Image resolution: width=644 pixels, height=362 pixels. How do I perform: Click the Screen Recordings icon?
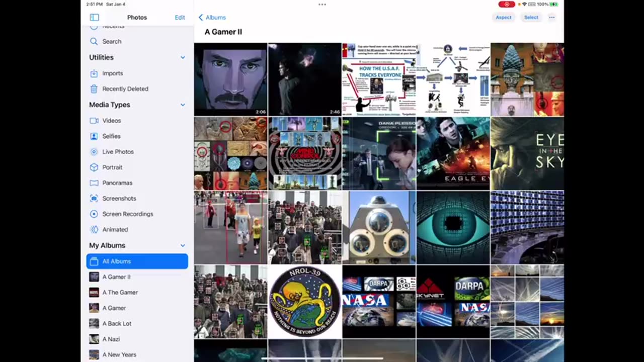click(x=94, y=214)
